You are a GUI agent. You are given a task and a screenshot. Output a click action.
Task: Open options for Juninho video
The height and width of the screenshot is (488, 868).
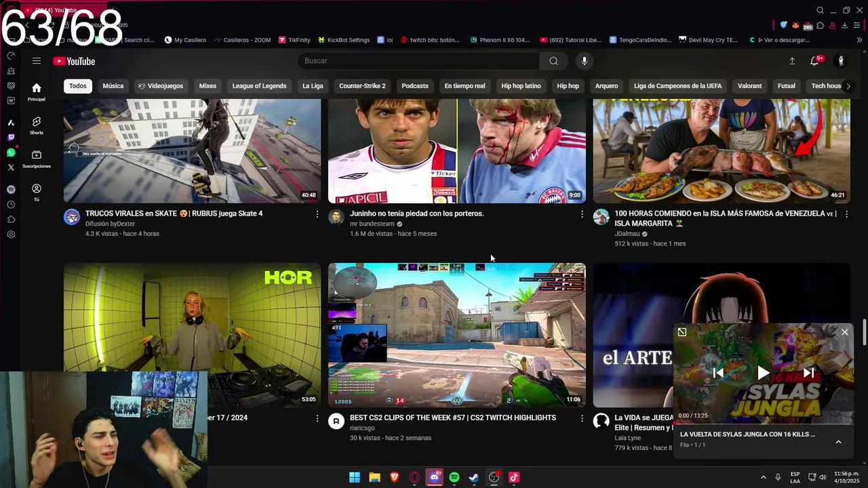[581, 214]
